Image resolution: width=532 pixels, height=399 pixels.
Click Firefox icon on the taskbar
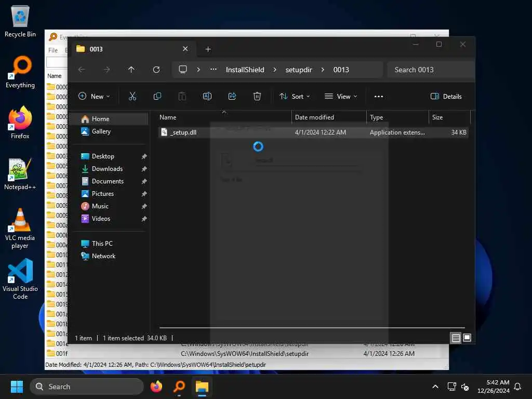pos(156,387)
